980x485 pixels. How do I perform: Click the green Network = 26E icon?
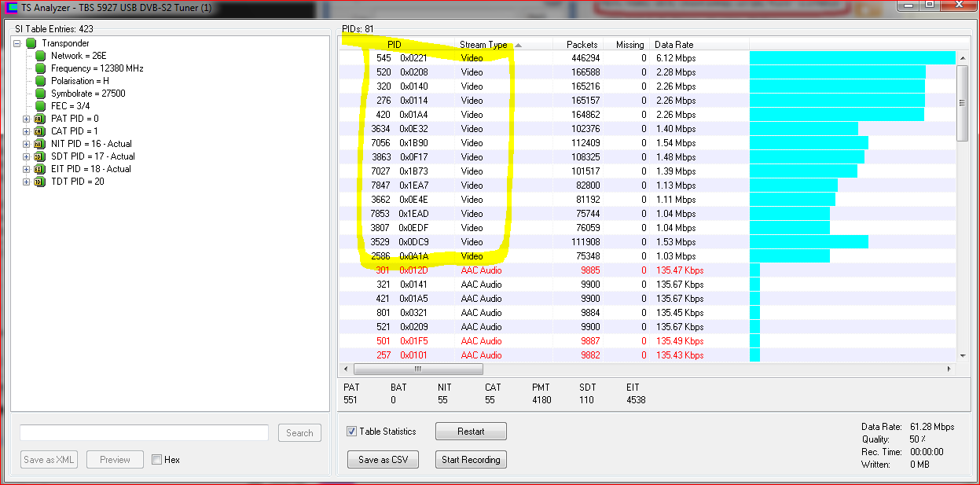[41, 56]
